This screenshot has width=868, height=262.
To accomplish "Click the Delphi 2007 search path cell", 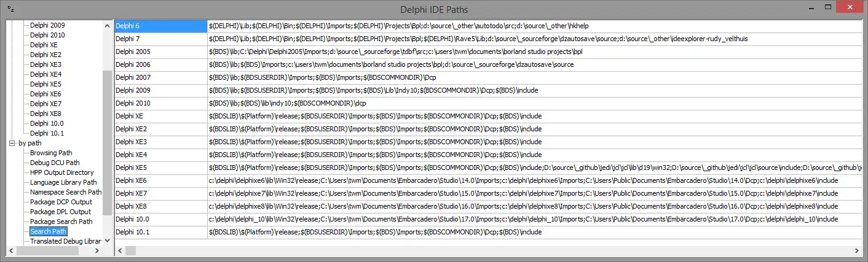I will pyautogui.click(x=535, y=78).
